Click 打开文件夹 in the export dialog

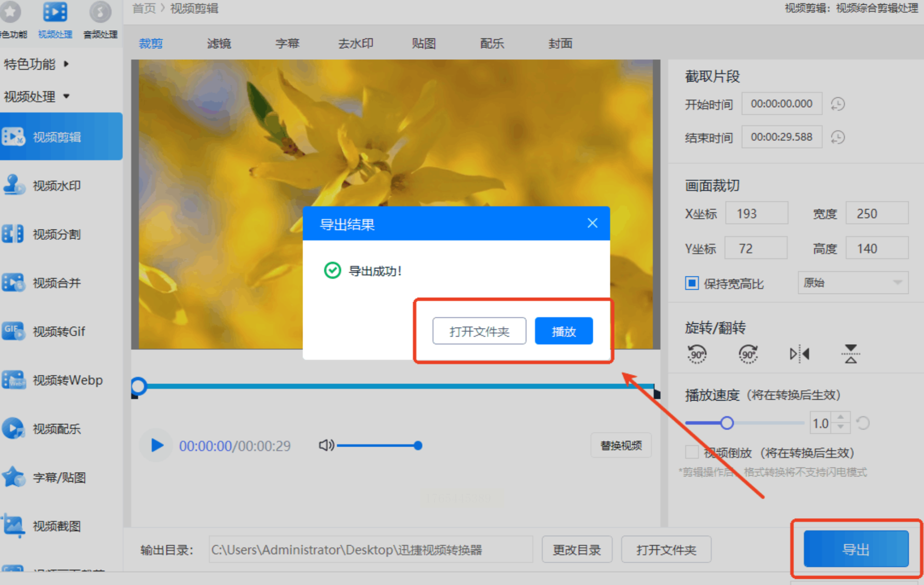coord(479,331)
